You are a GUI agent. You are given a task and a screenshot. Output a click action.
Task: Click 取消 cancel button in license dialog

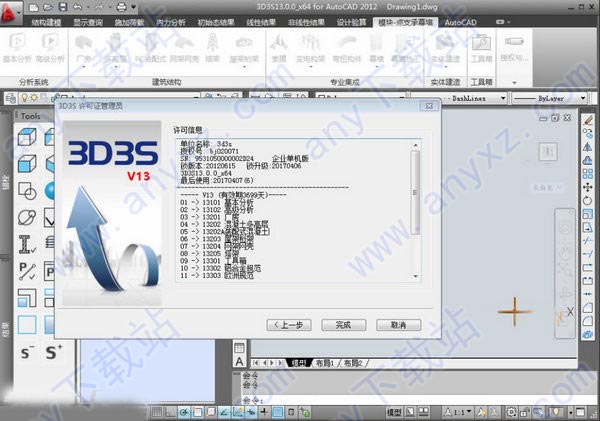pos(398,325)
